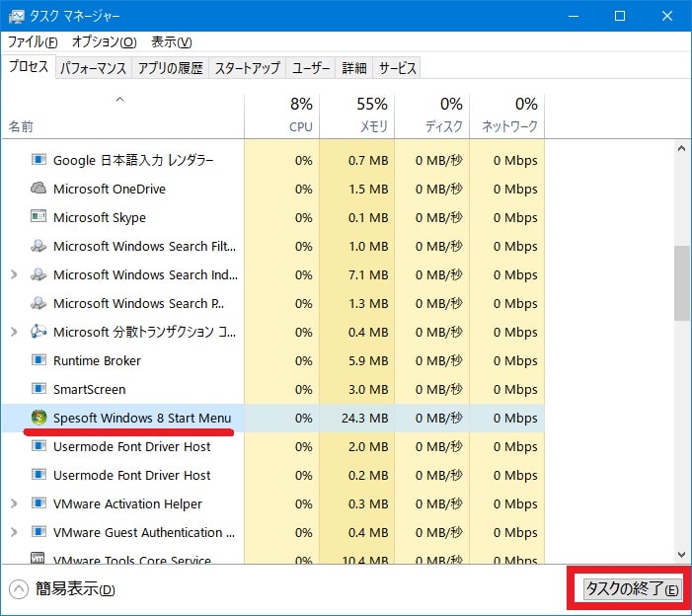The width and height of the screenshot is (692, 616).
Task: Click the scrollbar up arrow
Action: (x=681, y=149)
